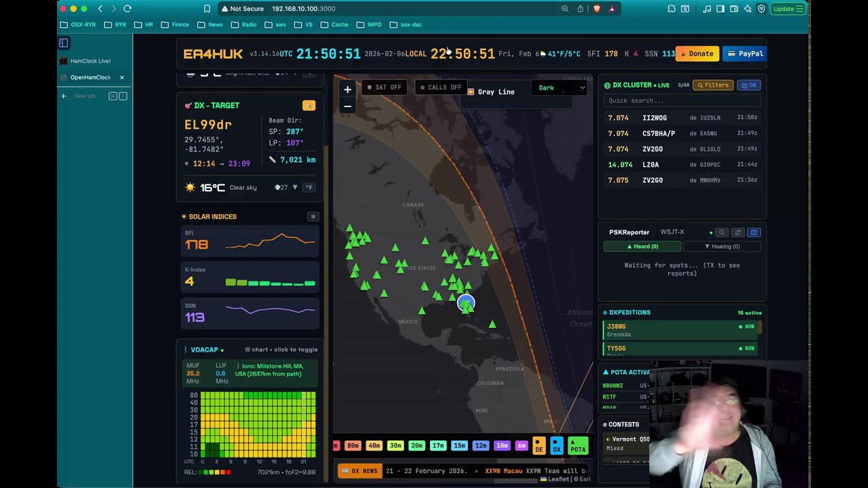Refresh the PSKReporter spots
The width and height of the screenshot is (868, 488).
click(738, 232)
